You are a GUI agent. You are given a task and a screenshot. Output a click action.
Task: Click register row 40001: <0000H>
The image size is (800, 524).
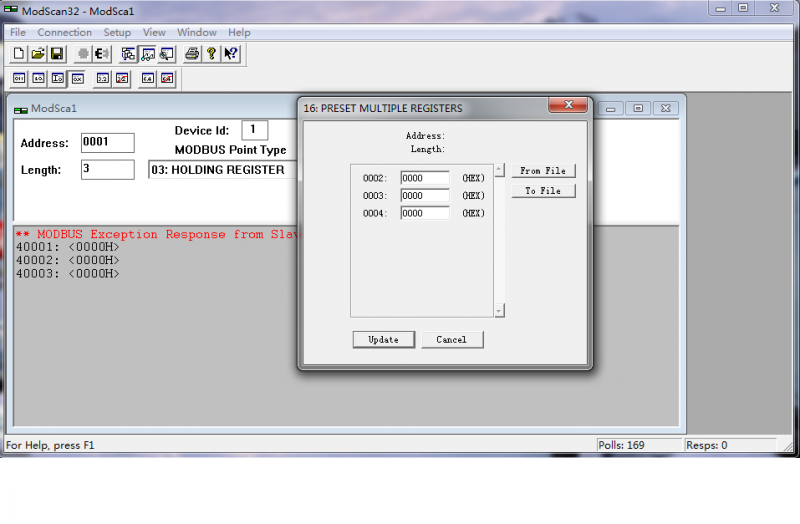click(x=67, y=247)
